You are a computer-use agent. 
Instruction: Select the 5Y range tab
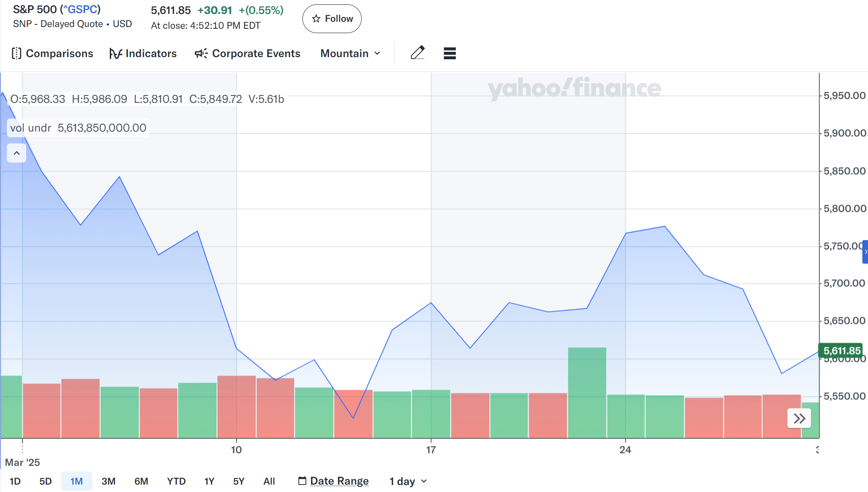point(239,481)
